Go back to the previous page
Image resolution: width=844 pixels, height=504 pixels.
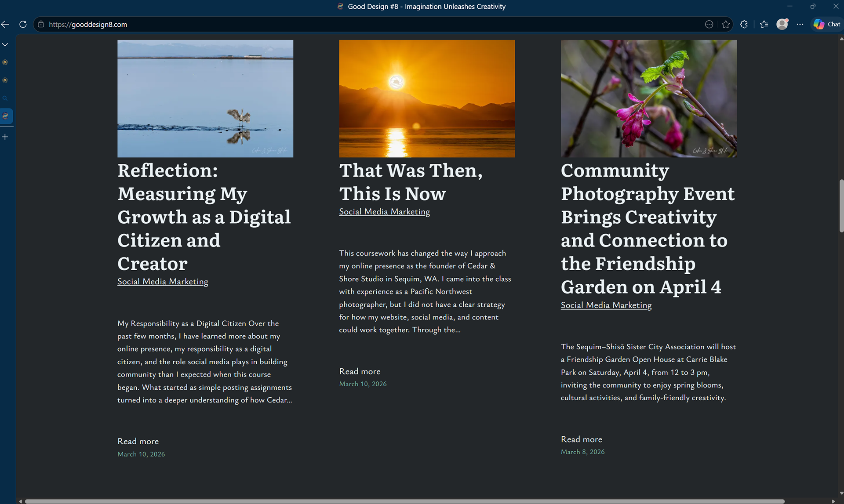pyautogui.click(x=5, y=25)
